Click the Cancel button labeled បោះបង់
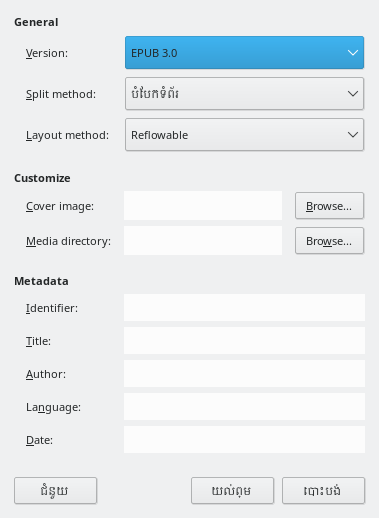The image size is (379, 518). coord(323,490)
